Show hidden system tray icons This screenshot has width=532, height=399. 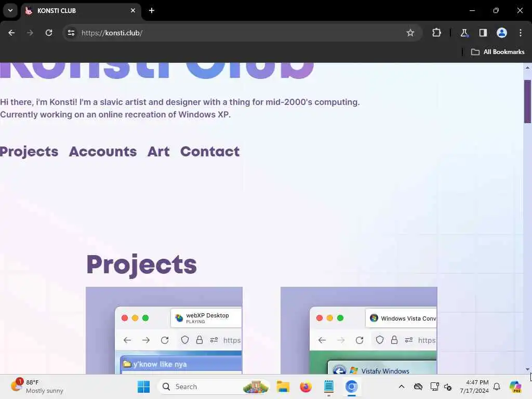[x=402, y=387]
